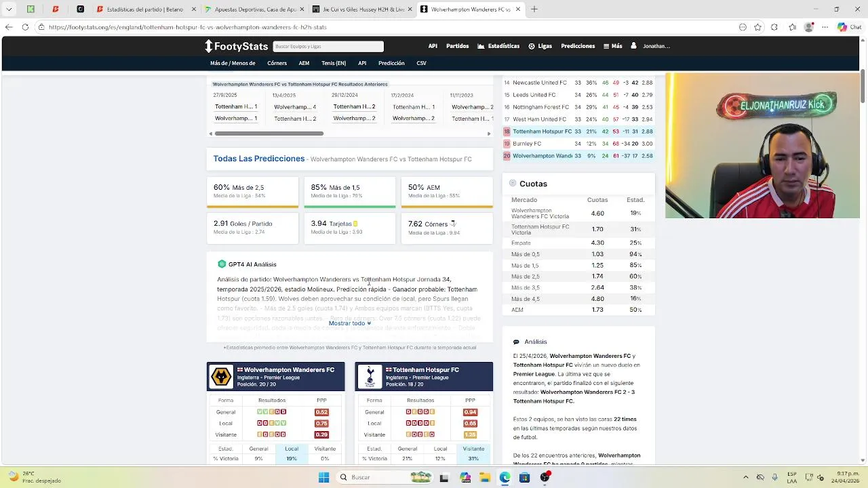Open the Más de / Menos de submenu

tap(233, 63)
